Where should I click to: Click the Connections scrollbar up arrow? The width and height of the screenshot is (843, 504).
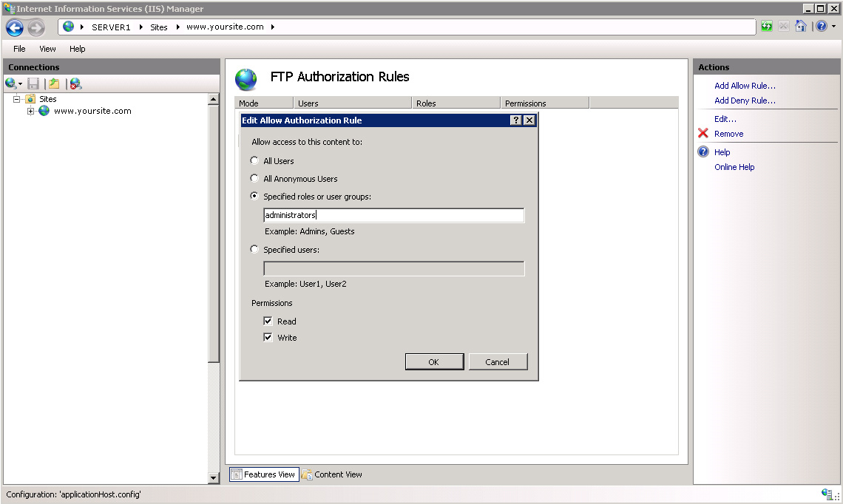click(x=214, y=99)
